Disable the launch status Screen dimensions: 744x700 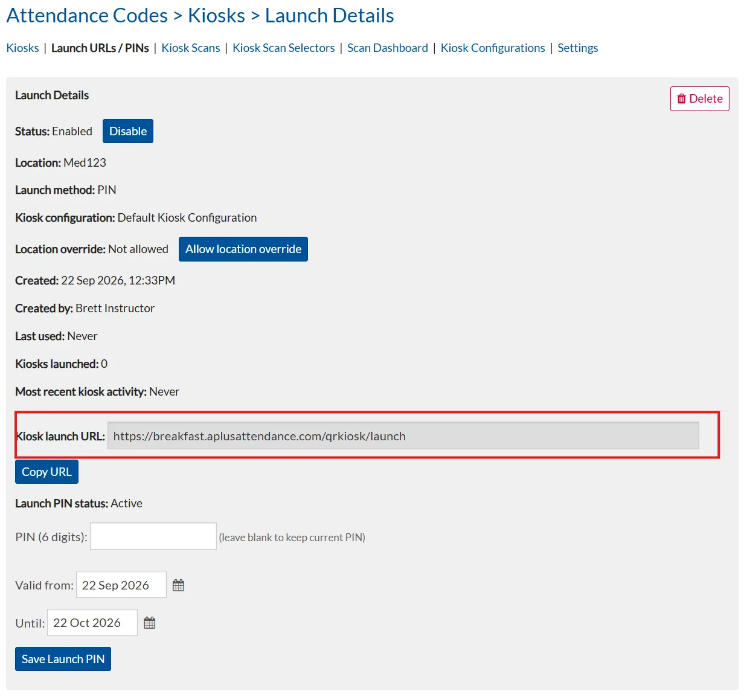tap(128, 131)
